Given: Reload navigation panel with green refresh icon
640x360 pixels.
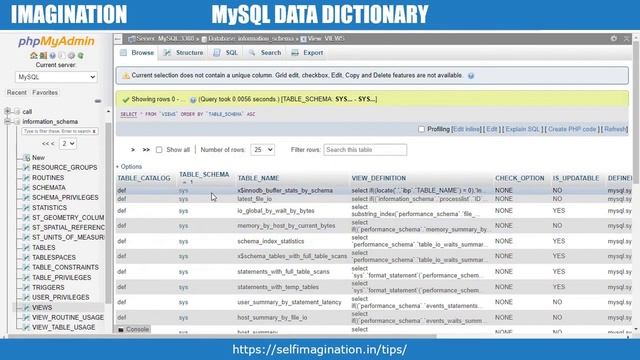Looking at the screenshot, I should tap(80, 55).
